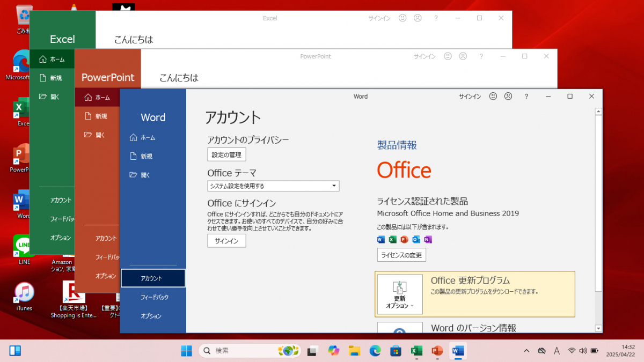Click the smiley icon in the Excel title bar

402,18
